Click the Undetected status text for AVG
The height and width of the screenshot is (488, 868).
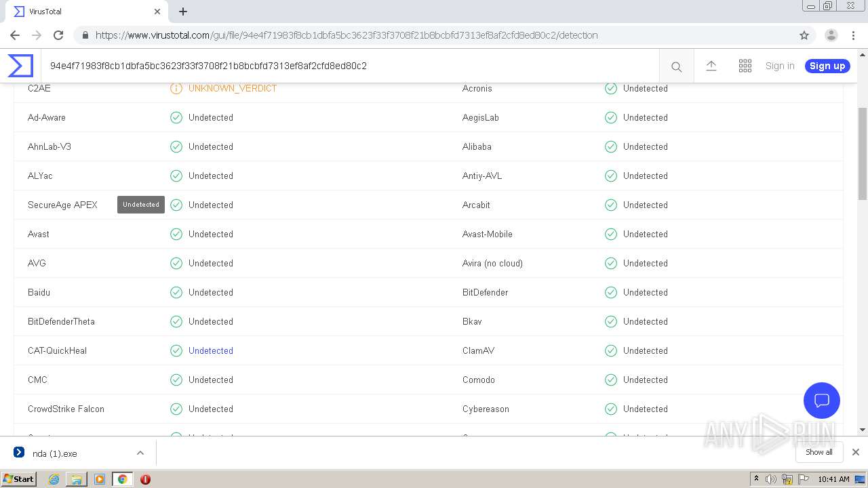tap(211, 263)
